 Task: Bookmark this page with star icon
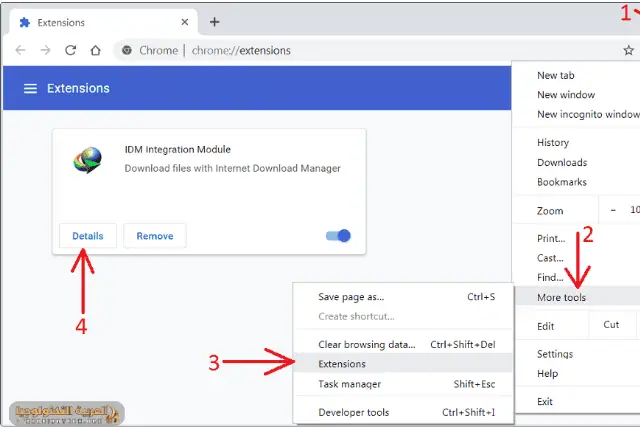(628, 50)
